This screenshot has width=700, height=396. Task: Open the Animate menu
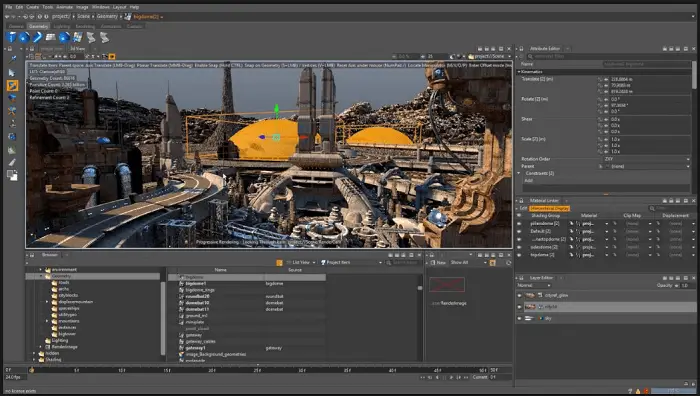coord(65,7)
